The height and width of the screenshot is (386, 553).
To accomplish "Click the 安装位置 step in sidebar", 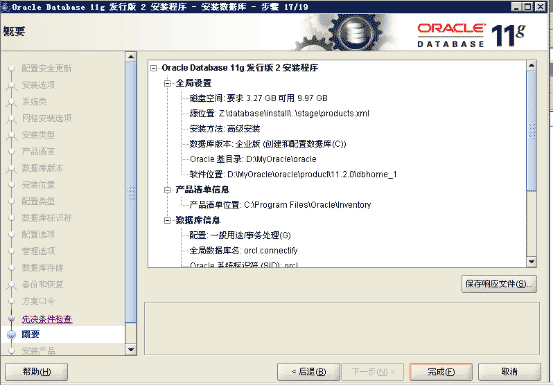I will (x=38, y=185).
